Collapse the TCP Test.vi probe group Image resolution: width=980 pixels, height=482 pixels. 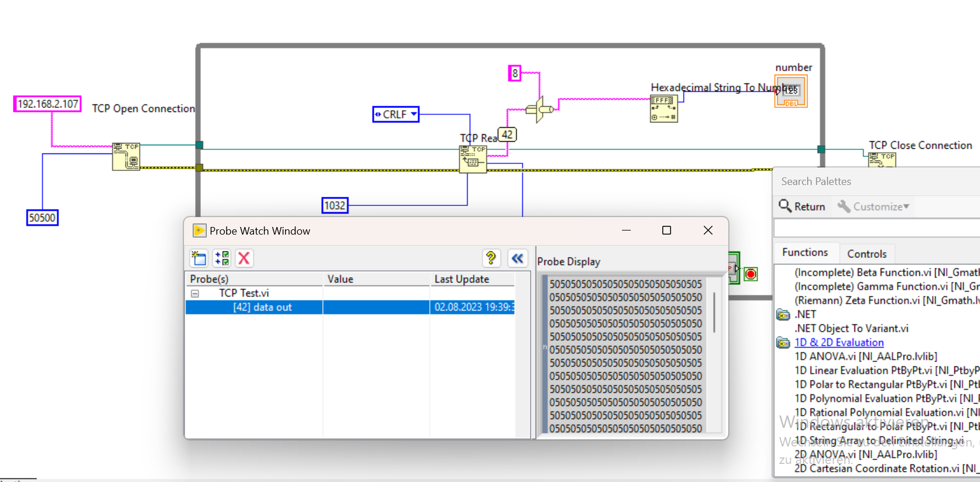click(195, 294)
